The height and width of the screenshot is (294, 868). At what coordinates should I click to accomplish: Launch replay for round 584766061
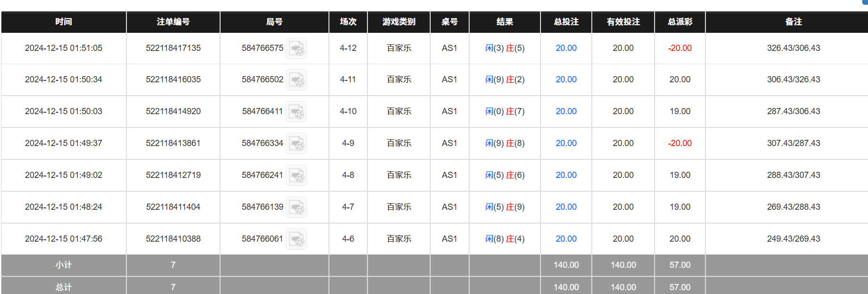[x=296, y=239]
